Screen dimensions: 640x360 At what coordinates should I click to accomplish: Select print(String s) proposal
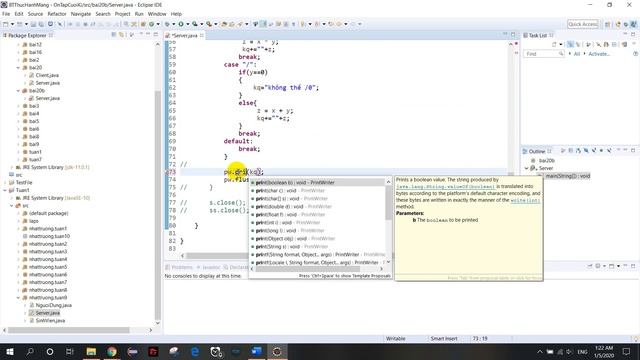(317, 247)
